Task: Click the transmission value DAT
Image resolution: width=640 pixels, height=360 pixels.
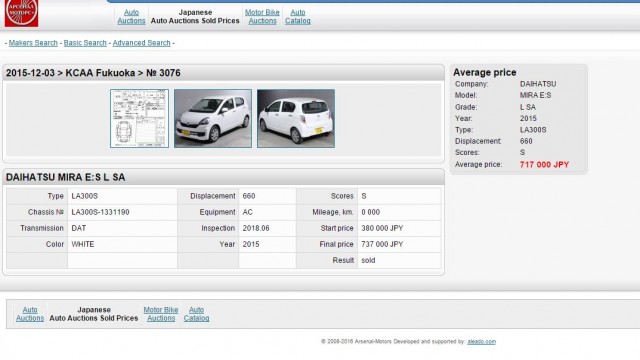Action: pyautogui.click(x=79, y=228)
